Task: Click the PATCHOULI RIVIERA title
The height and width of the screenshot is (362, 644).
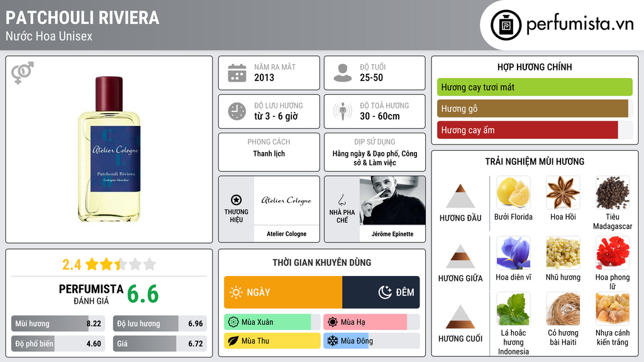Action: coord(82,18)
